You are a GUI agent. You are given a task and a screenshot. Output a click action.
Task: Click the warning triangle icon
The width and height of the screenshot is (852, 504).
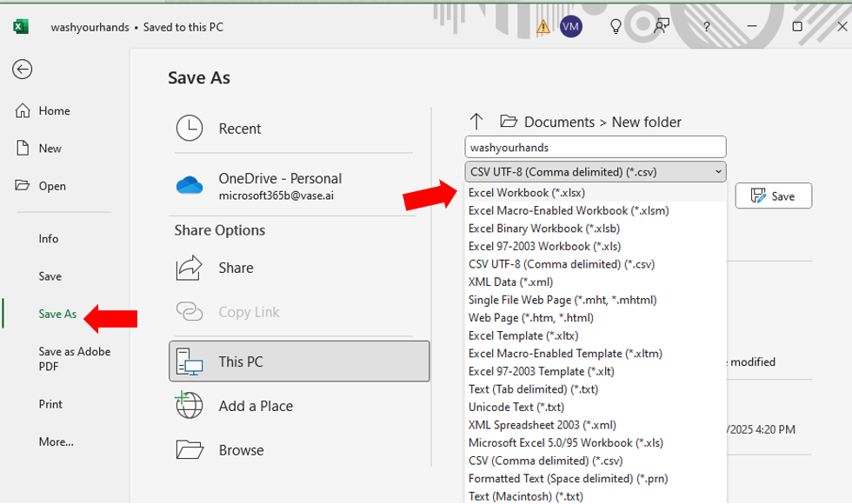pyautogui.click(x=542, y=27)
